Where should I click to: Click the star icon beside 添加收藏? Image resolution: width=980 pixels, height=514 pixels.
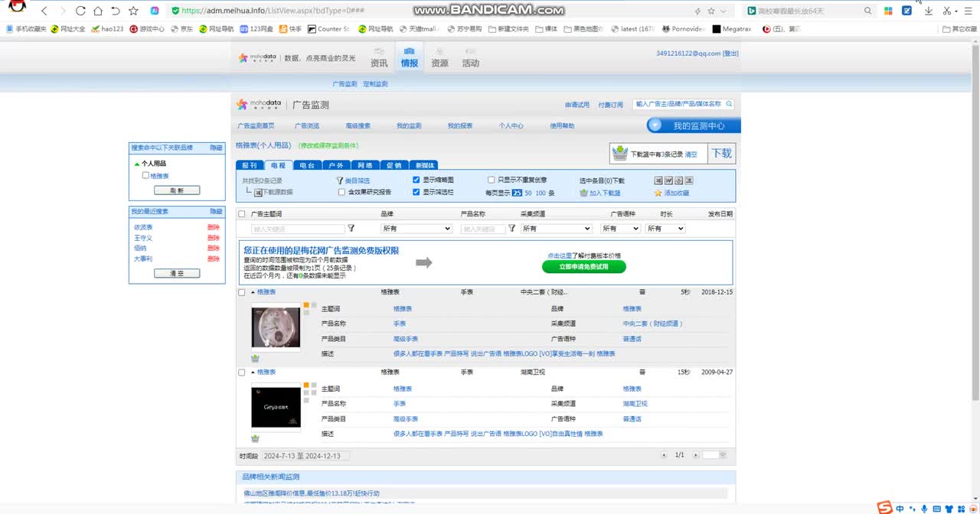(x=658, y=193)
